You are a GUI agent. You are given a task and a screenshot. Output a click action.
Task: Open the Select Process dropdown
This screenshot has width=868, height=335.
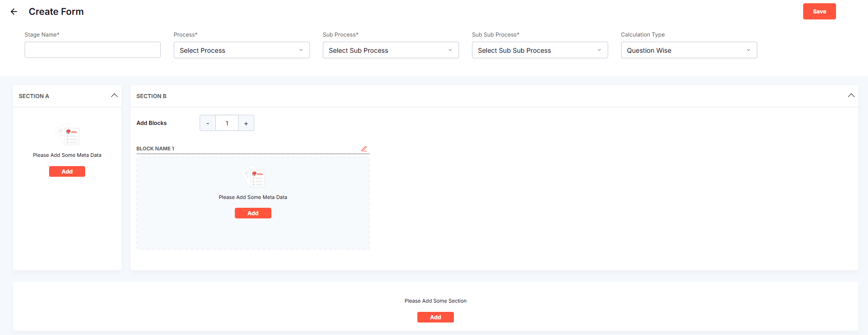coord(241,50)
